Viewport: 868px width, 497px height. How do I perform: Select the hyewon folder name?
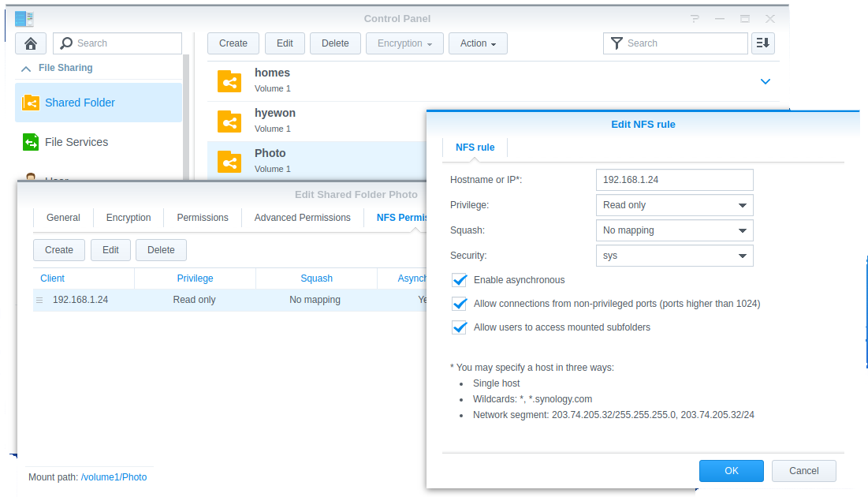(x=275, y=113)
